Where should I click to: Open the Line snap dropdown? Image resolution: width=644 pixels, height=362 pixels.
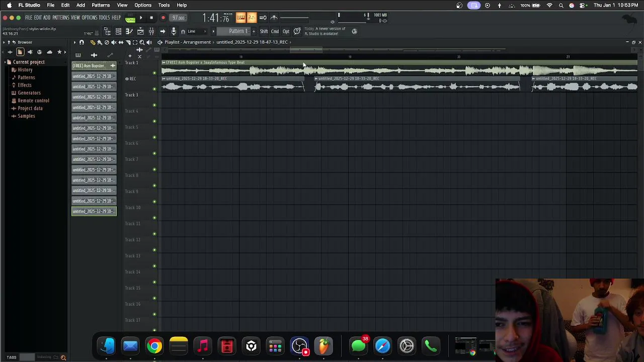[x=196, y=31]
